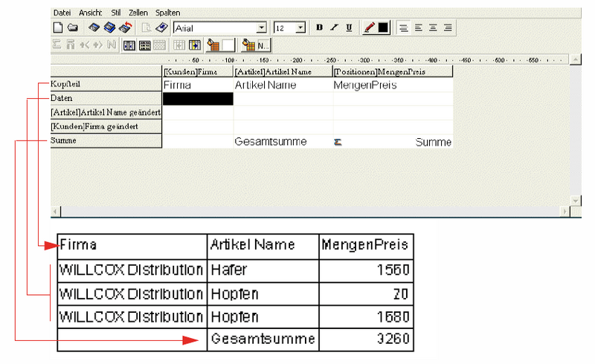Open the Spalten menu

pyautogui.click(x=167, y=13)
